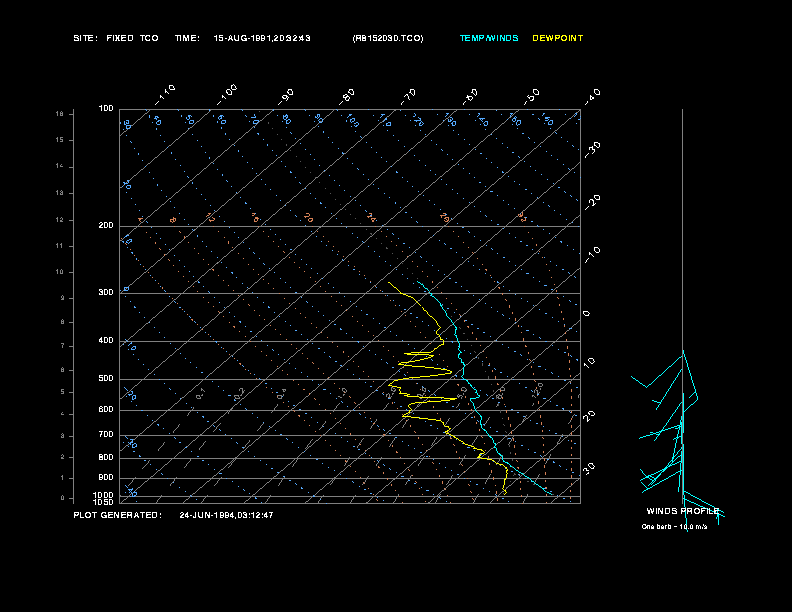Click the 'SITE: FIXED TCO' header text
The image size is (792, 612).
(x=116, y=38)
